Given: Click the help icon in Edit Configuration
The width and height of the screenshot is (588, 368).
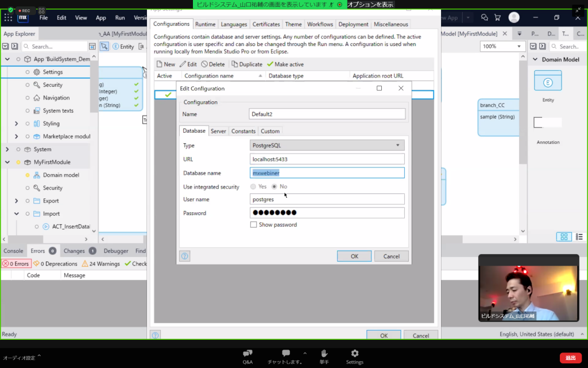Looking at the screenshot, I should click(x=184, y=256).
